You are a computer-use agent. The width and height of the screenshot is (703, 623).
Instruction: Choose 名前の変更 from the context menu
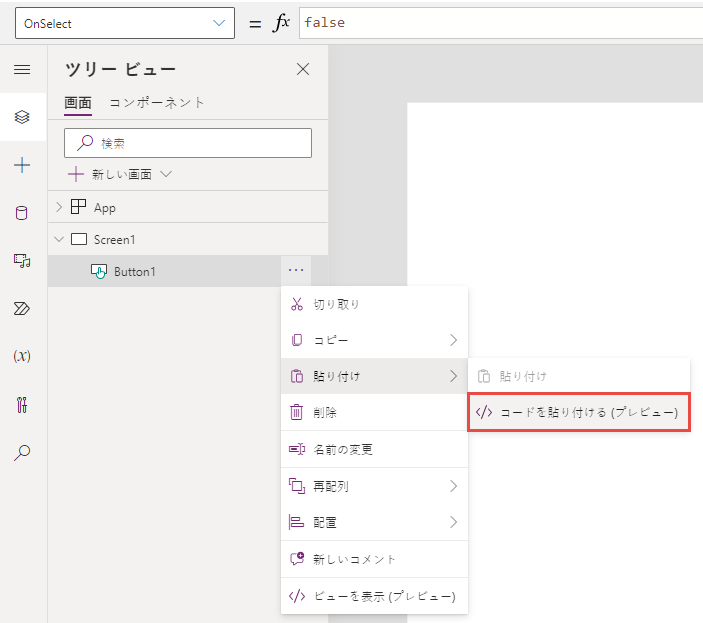tap(374, 449)
